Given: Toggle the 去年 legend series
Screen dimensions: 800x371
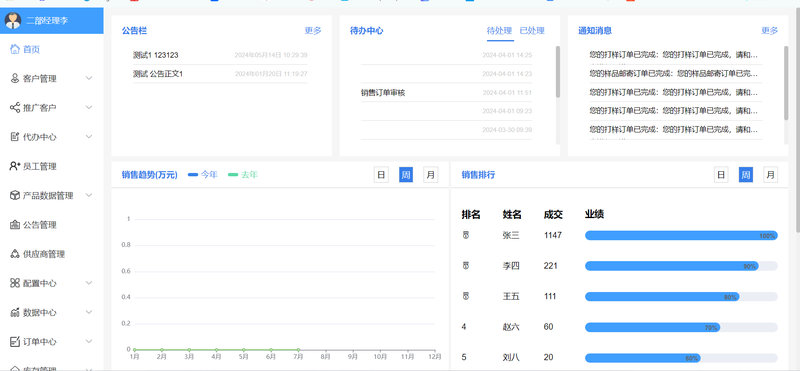Looking at the screenshot, I should point(243,175).
